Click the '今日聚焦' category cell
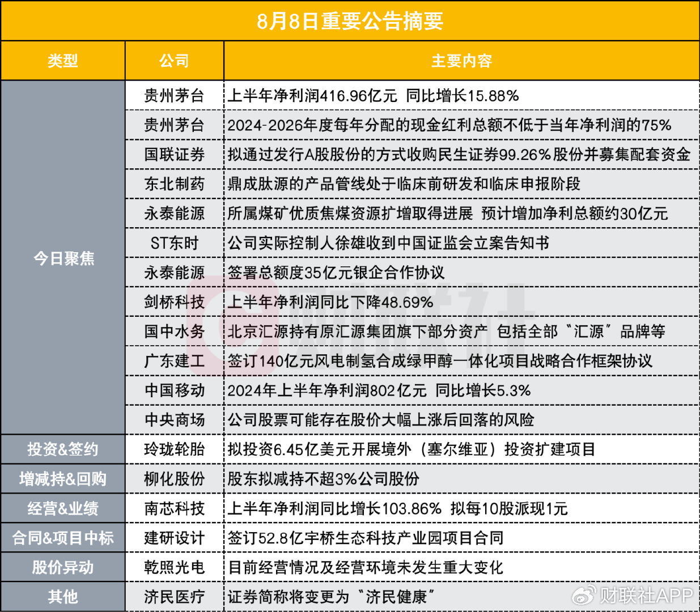 pos(63,258)
